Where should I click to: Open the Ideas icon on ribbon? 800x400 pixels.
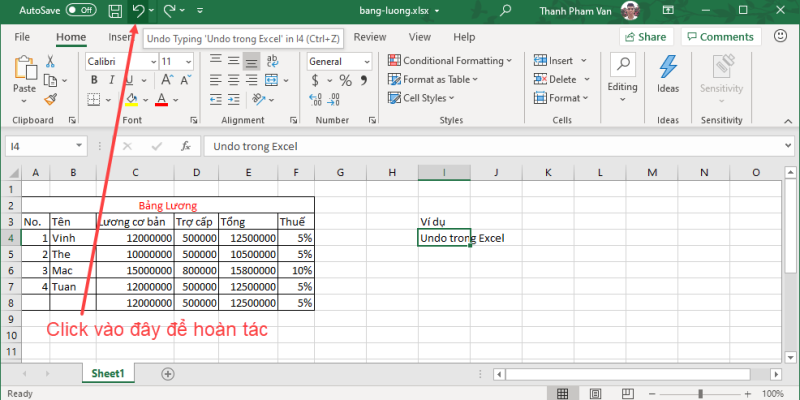tap(668, 68)
